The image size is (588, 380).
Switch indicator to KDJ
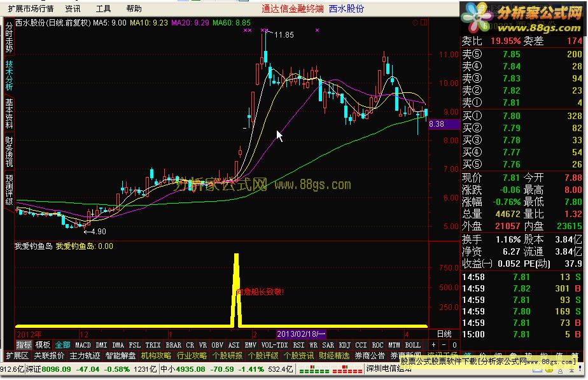345,345
